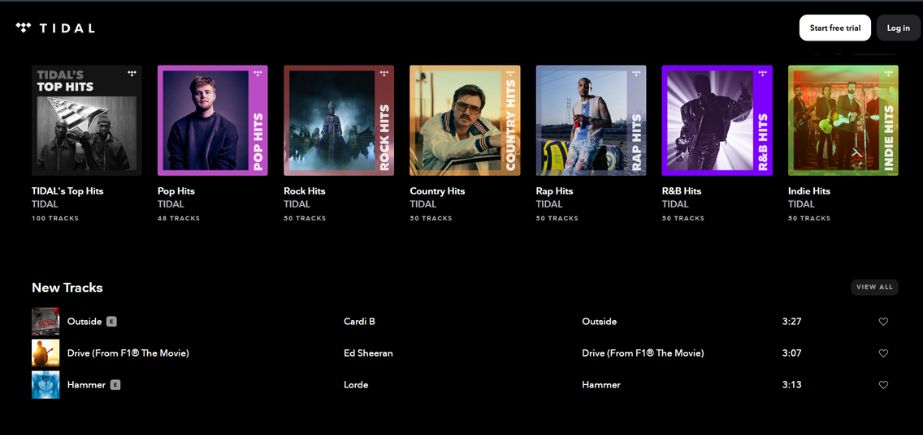
Task: Click the Drive track album art
Action: click(45, 353)
